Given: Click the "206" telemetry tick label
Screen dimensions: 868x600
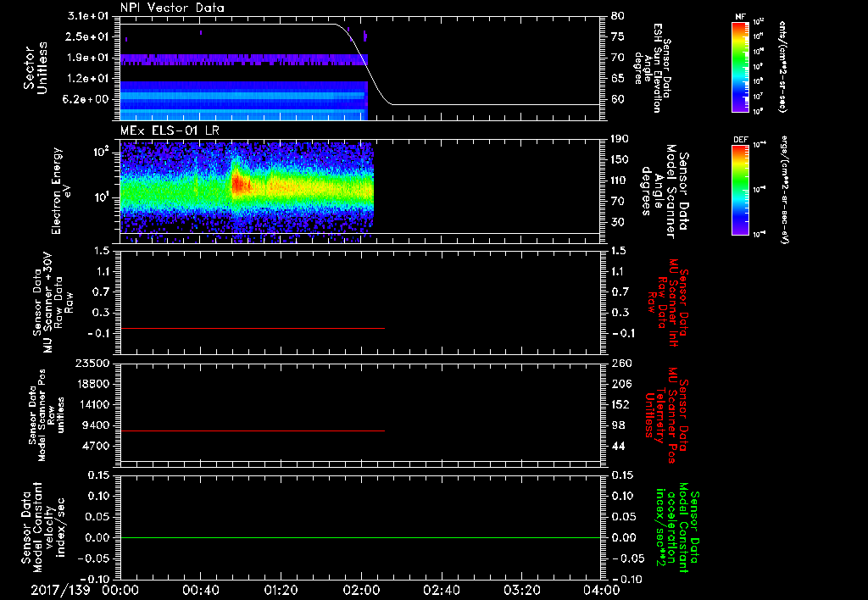Looking at the screenshot, I should 621,384.
